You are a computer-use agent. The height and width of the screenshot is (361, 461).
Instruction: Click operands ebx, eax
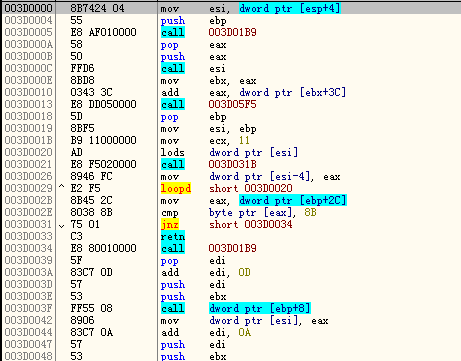tap(233, 81)
